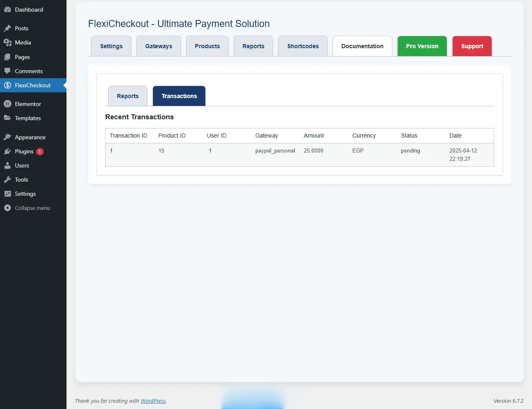
Task: Open WordPress Settings in the sidebar
Action: [33, 194]
